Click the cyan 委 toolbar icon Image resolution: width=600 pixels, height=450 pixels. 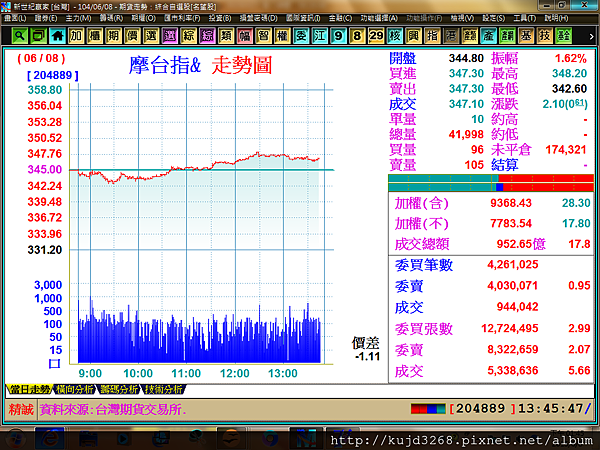[301, 36]
